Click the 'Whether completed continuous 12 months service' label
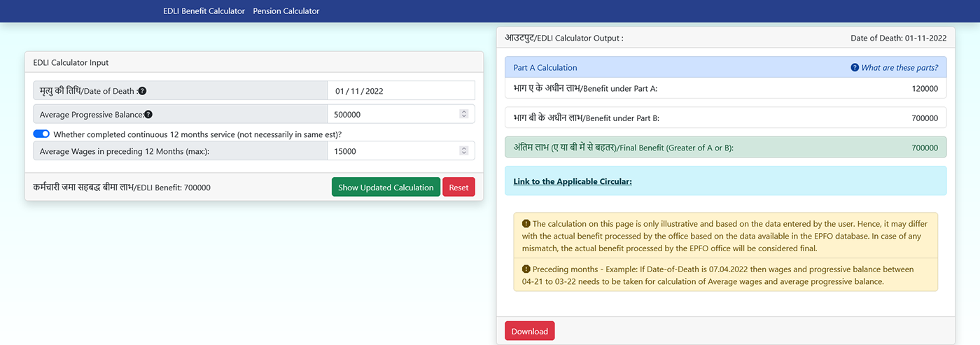 [x=197, y=134]
